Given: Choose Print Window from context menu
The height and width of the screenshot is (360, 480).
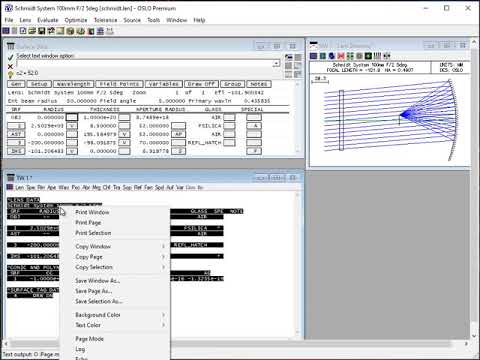Looking at the screenshot, I should click(x=114, y=212).
